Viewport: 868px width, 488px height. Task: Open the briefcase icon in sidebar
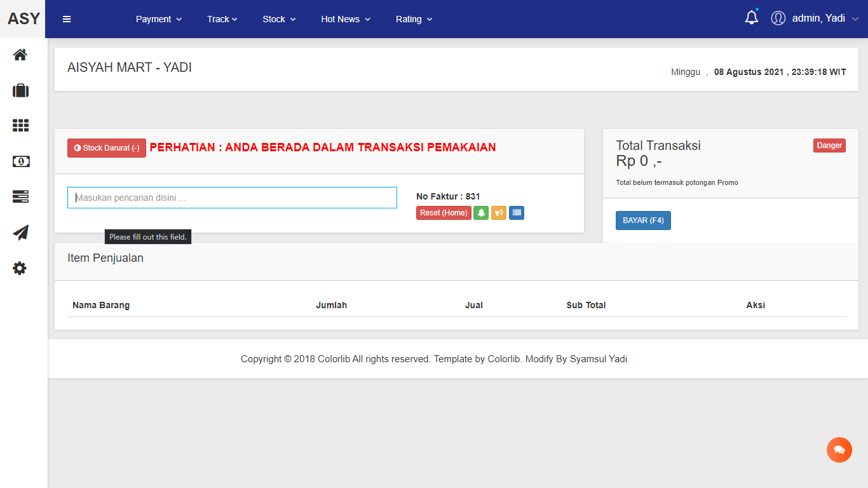pos(20,90)
